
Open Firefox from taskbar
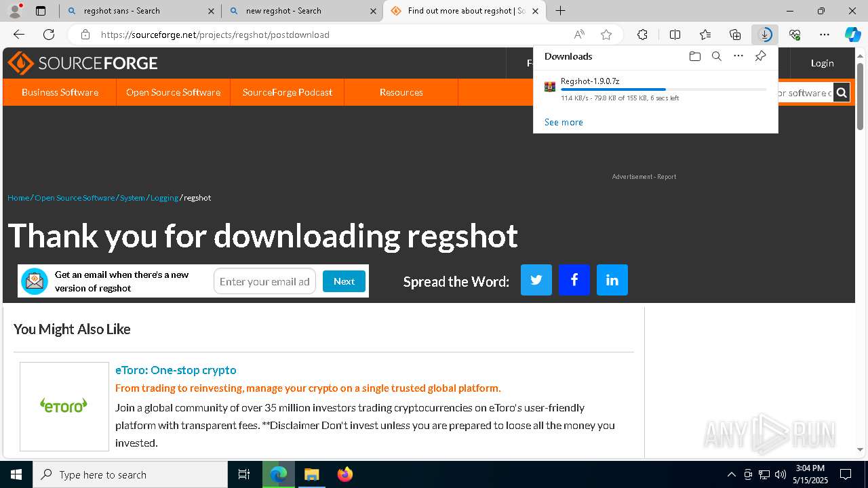pyautogui.click(x=344, y=474)
